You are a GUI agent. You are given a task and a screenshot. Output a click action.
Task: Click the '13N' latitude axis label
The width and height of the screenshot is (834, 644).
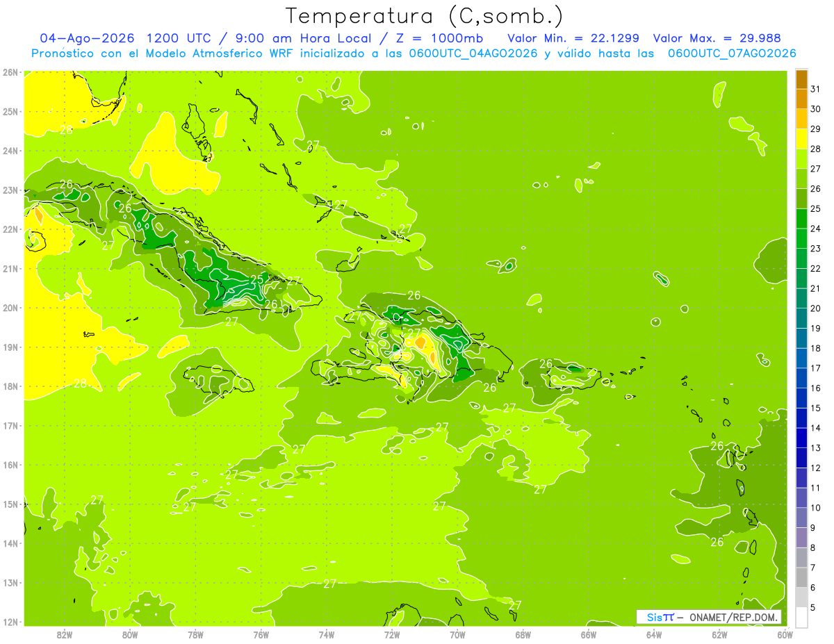point(10,583)
